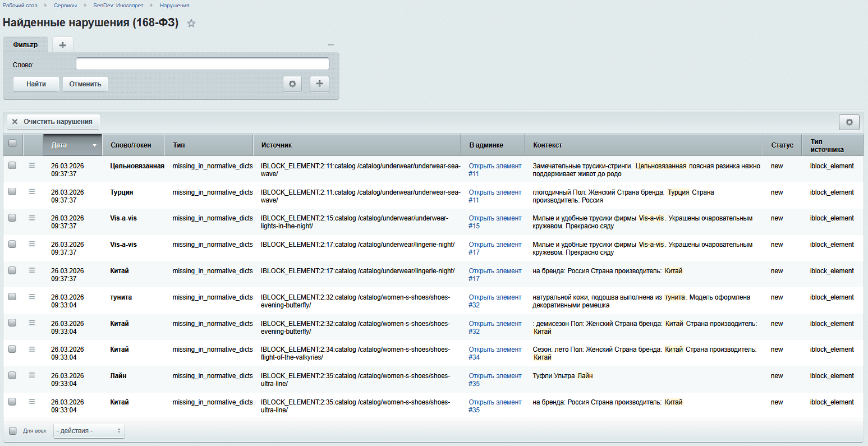This screenshot has height=446, width=868.
Task: Enable the 'Для всех' checkbox
Action: (13, 431)
